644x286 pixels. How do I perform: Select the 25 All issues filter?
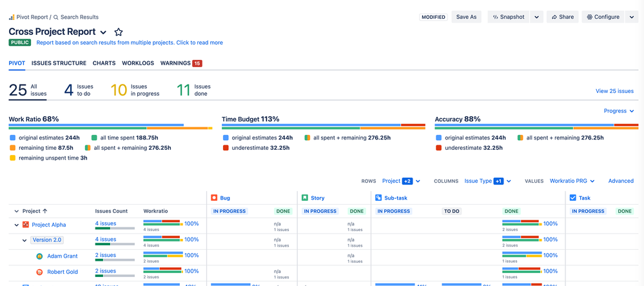pos(28,90)
